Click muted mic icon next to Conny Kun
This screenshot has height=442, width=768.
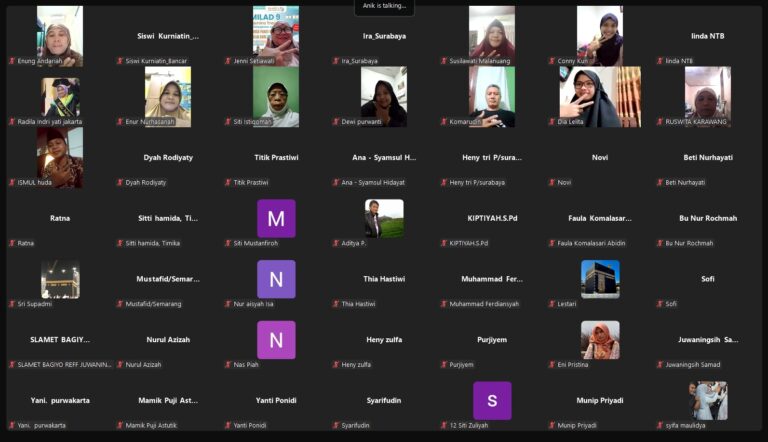[x=552, y=61]
